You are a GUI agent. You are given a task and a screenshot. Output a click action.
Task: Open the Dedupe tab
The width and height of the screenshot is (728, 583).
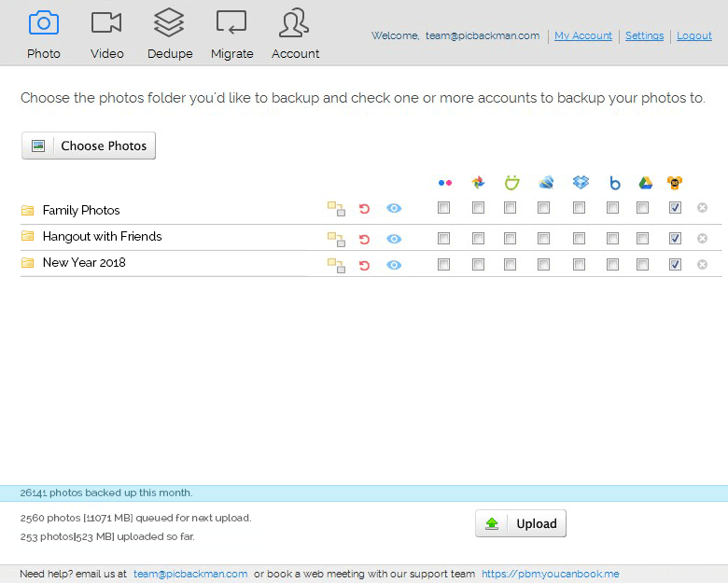[170, 35]
